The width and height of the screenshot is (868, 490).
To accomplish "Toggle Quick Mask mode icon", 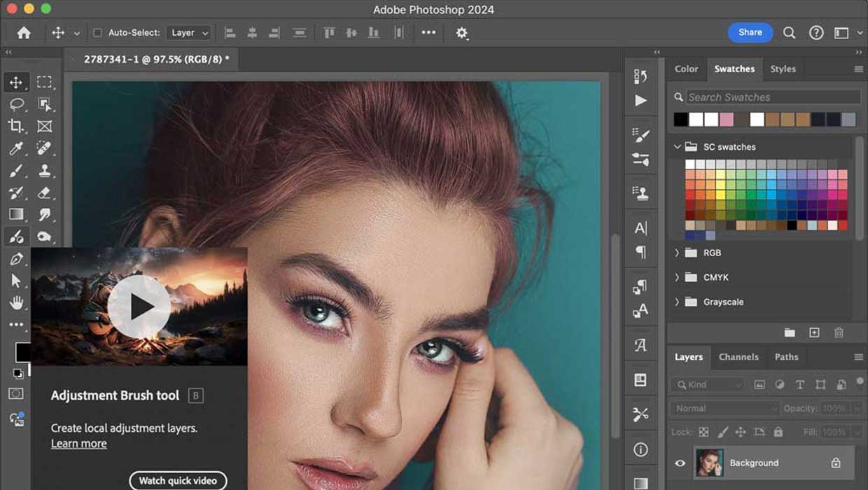I will (x=16, y=394).
